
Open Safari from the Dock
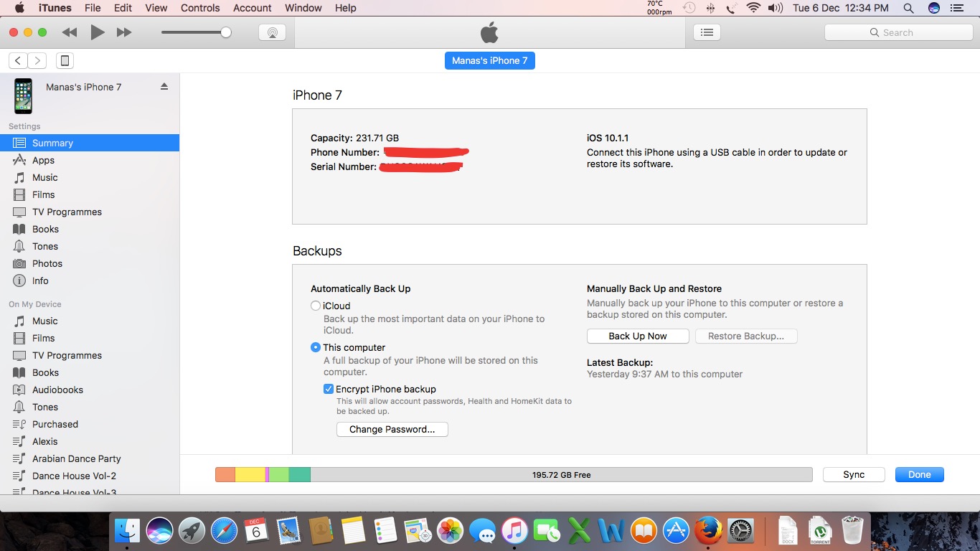click(x=224, y=531)
